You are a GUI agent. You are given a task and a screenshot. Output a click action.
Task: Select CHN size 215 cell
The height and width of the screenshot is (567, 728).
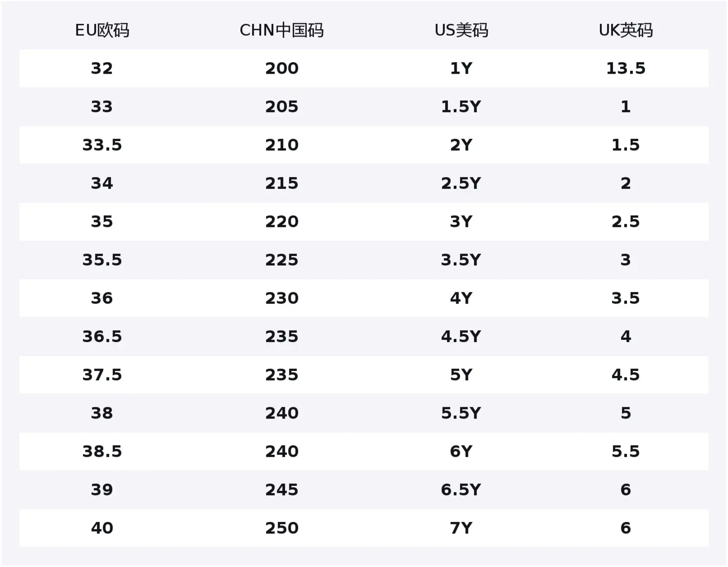(281, 183)
